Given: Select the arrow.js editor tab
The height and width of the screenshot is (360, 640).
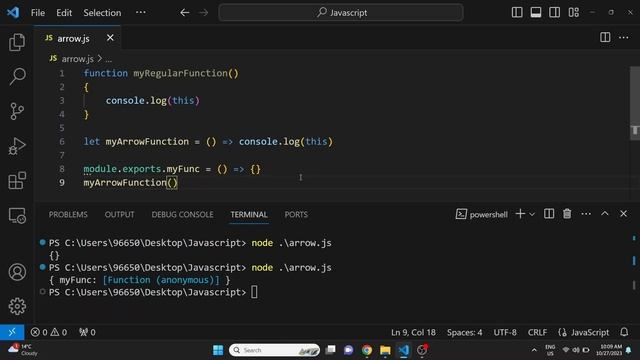Looking at the screenshot, I should click(78, 38).
